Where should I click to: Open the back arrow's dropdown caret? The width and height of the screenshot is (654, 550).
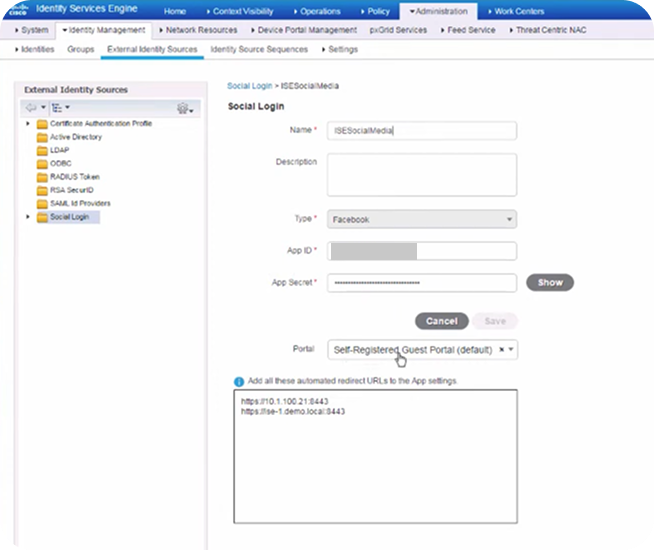tap(43, 107)
